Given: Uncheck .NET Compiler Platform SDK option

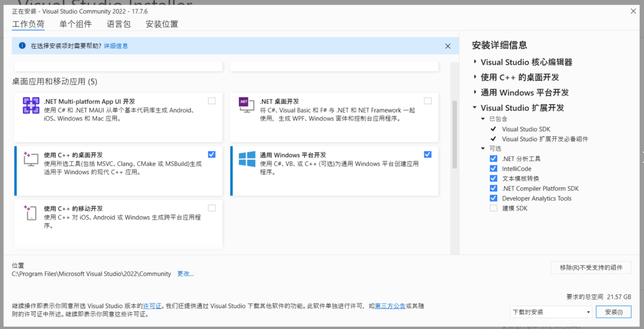Looking at the screenshot, I should coord(493,188).
